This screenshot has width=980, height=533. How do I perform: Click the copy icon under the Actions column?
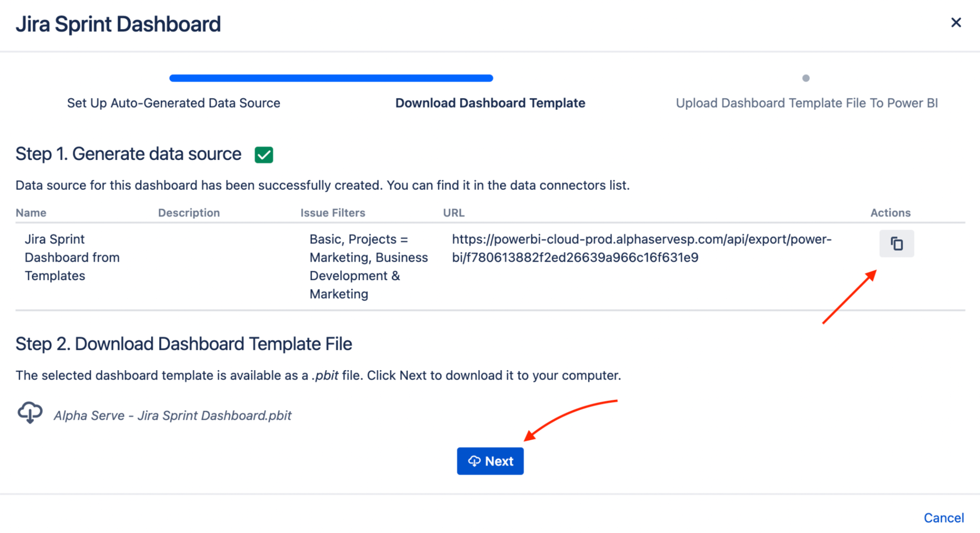[897, 243]
